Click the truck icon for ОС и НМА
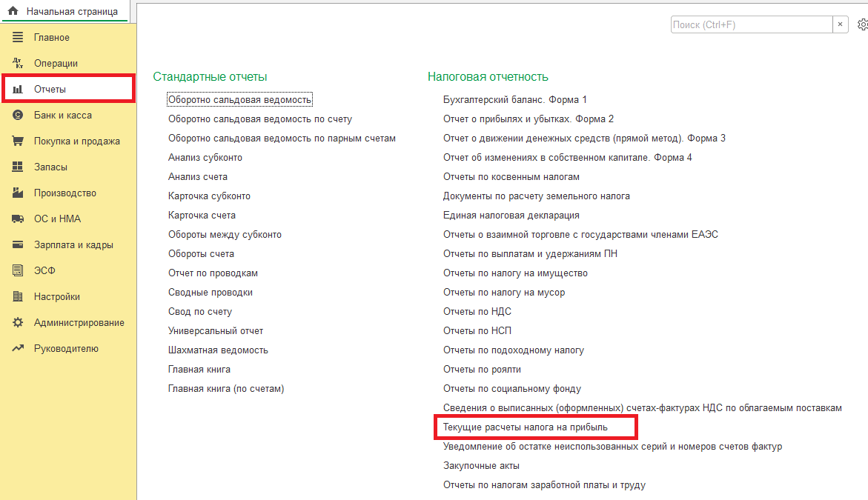The width and height of the screenshot is (868, 500). tap(18, 219)
